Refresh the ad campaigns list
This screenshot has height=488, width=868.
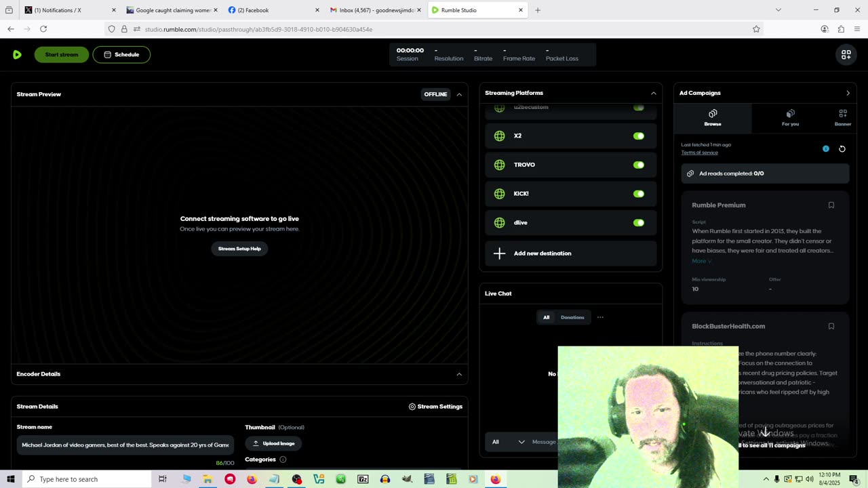tap(842, 149)
